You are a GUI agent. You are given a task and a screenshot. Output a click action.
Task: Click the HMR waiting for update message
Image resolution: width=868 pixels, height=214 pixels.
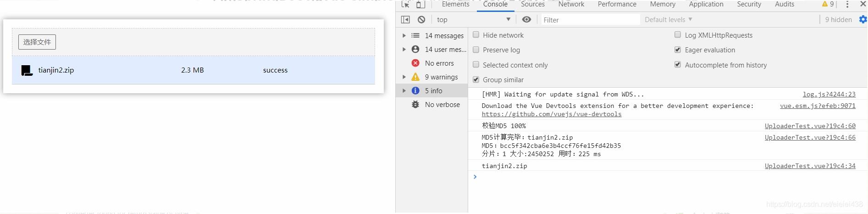(563, 94)
